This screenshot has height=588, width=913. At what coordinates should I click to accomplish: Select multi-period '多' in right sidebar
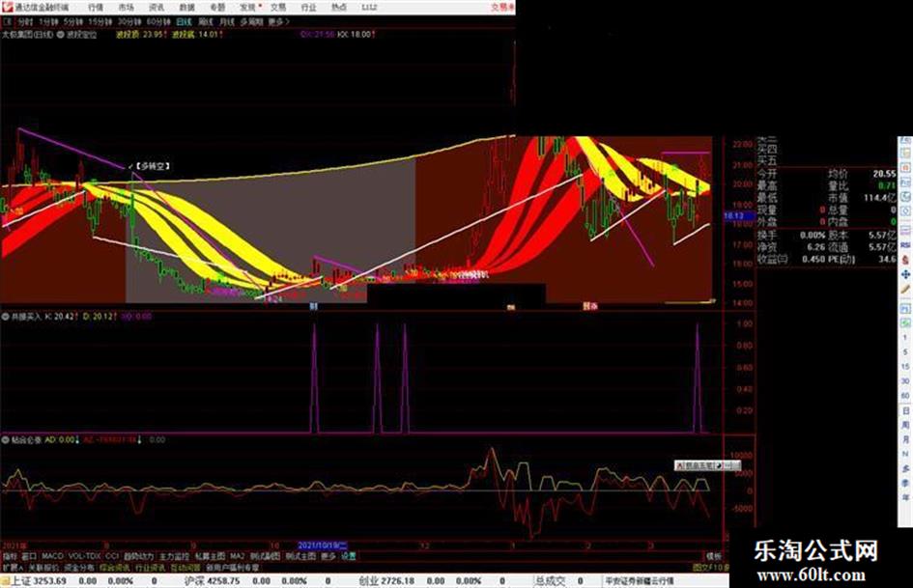point(905,468)
